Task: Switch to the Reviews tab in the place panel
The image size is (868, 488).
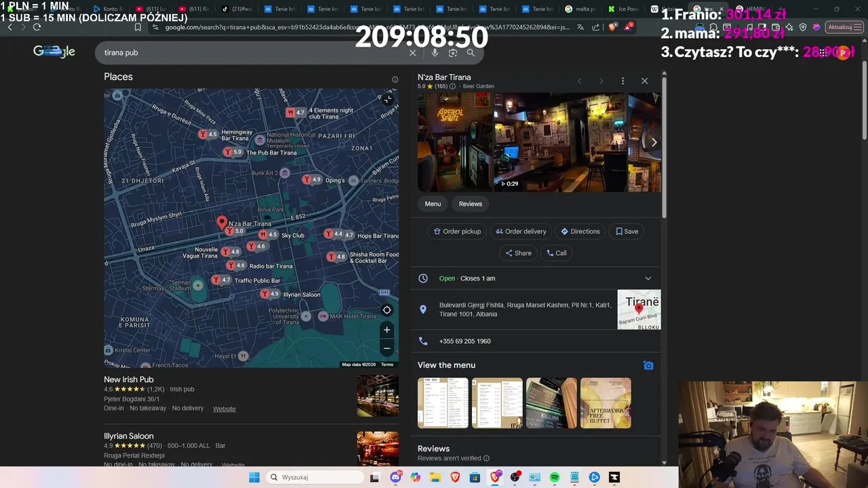Action: click(x=471, y=204)
